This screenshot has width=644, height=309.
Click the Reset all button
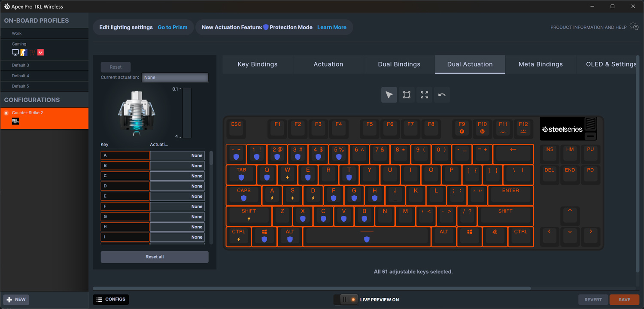tap(155, 257)
